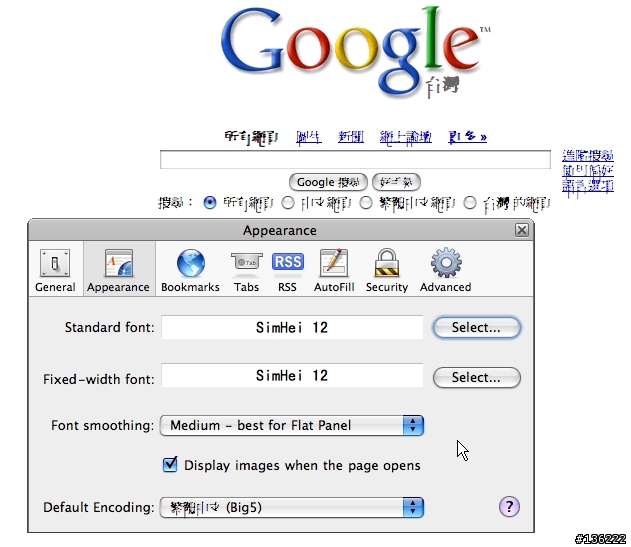Click fourth link above the search box
631x547 pixels.
click(x=406, y=137)
